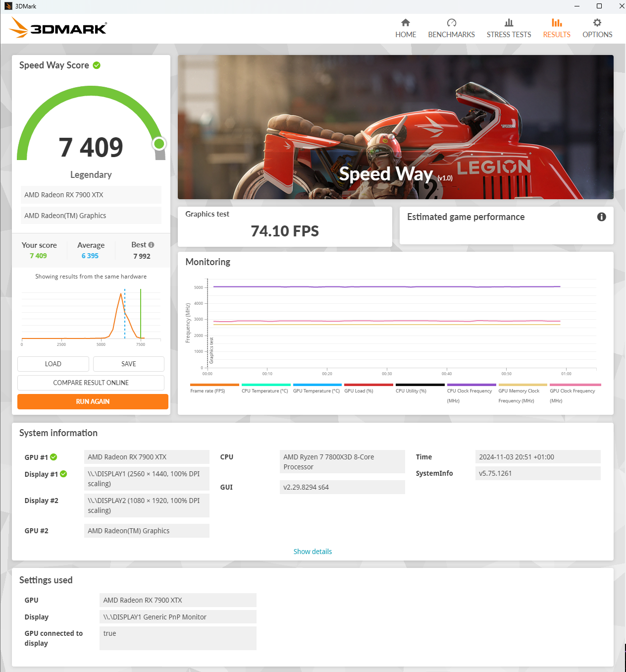This screenshot has height=672, width=626.
Task: Click the Options gear icon
Action: pyautogui.click(x=597, y=23)
